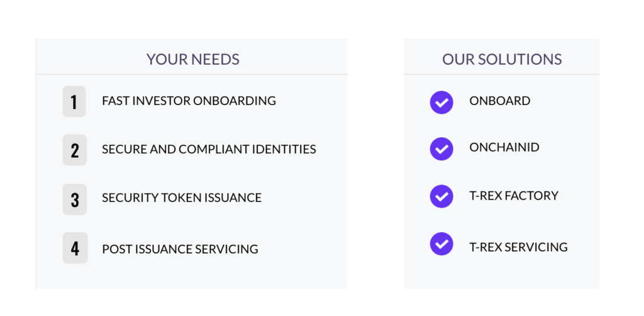Open the T-REX SERVICING solution label
This screenshot has width=644, height=316.
(x=518, y=247)
